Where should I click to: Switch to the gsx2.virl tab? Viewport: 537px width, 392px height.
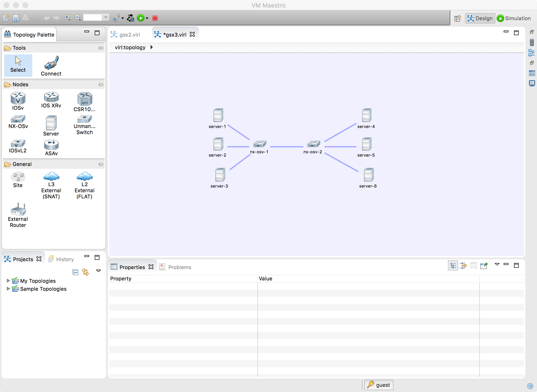tap(130, 34)
